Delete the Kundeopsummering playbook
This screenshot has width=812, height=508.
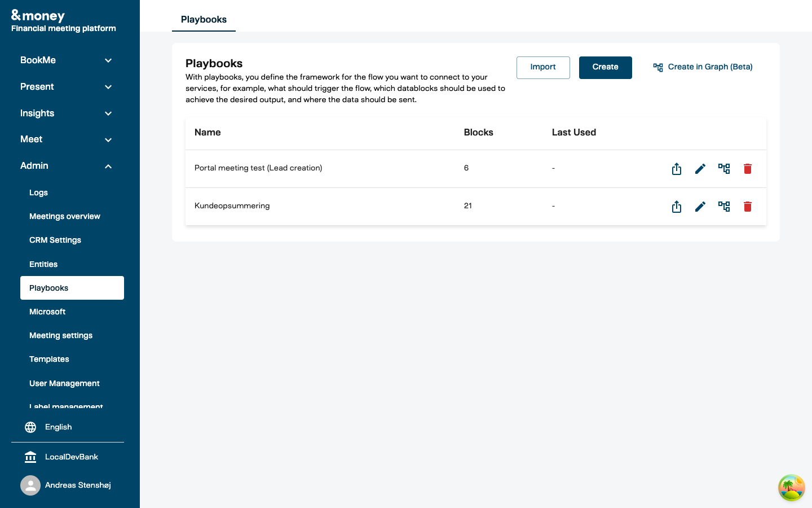click(748, 207)
